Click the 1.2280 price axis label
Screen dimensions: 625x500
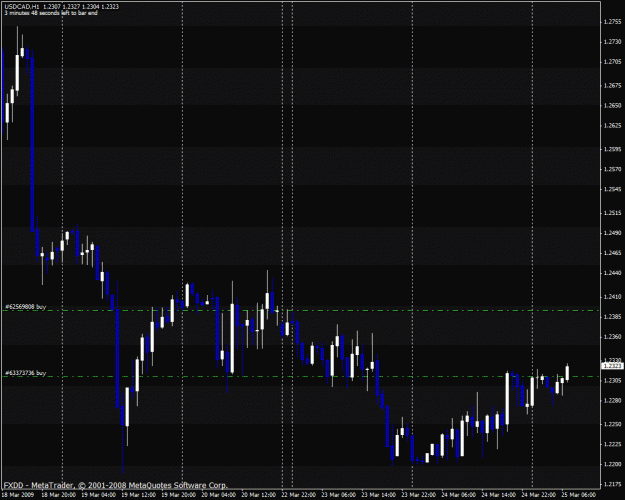click(x=612, y=400)
